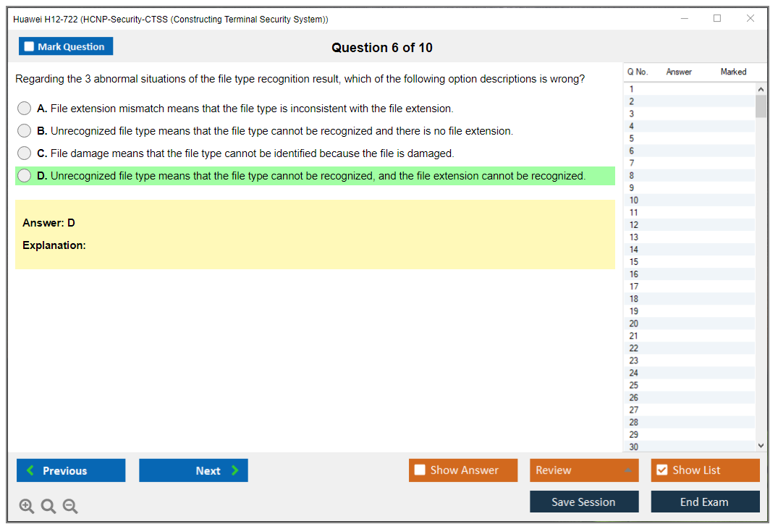Click the zoom in magnifier icon

[x=27, y=507]
